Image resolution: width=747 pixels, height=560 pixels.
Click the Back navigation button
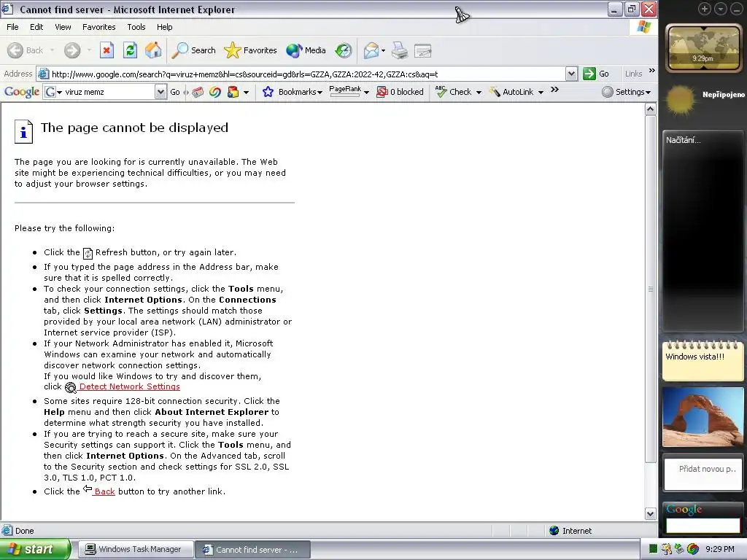pyautogui.click(x=26, y=50)
